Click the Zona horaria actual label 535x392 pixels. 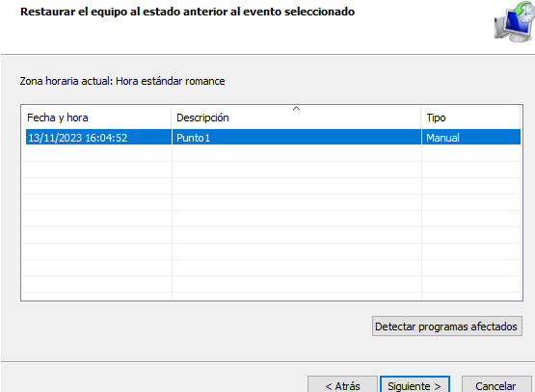122,81
